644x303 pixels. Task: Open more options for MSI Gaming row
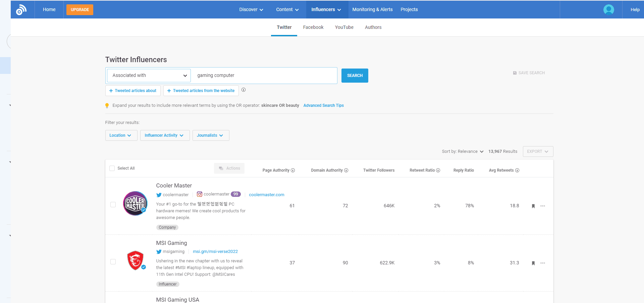pyautogui.click(x=543, y=263)
